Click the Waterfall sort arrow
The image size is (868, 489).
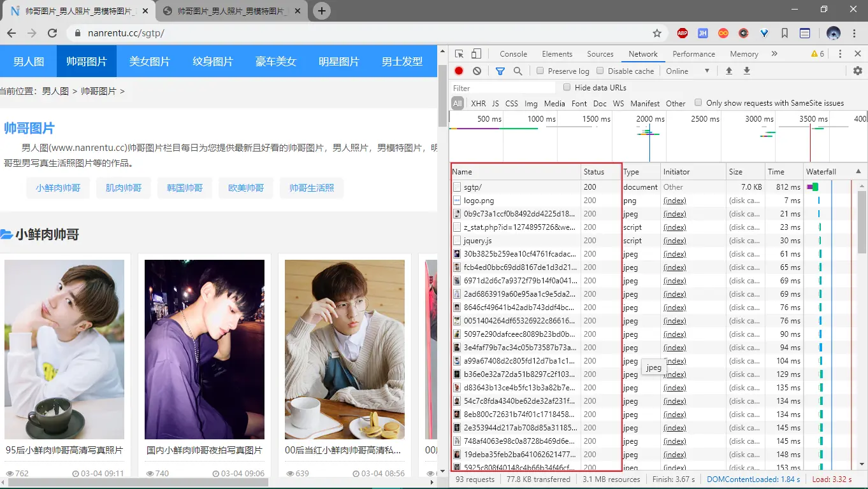point(858,171)
